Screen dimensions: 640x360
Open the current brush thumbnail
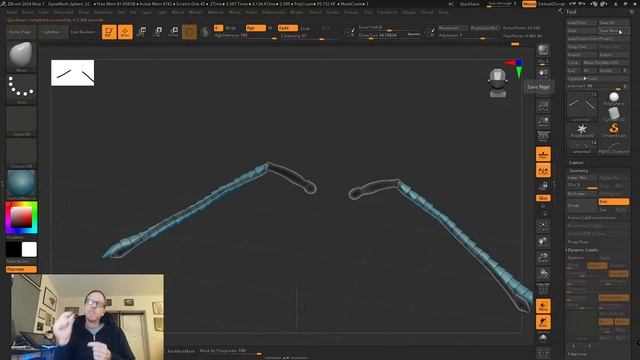click(21, 55)
